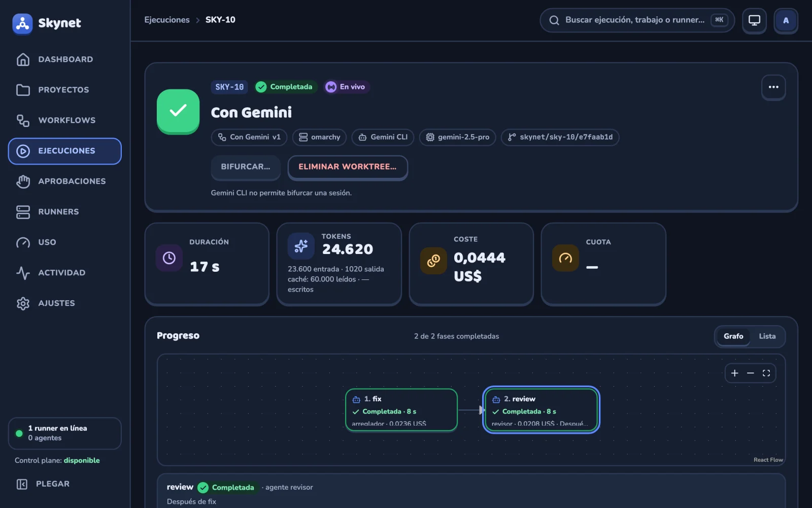The image size is (812, 508).
Task: Click the SKY-10 badge
Action: pyautogui.click(x=229, y=87)
